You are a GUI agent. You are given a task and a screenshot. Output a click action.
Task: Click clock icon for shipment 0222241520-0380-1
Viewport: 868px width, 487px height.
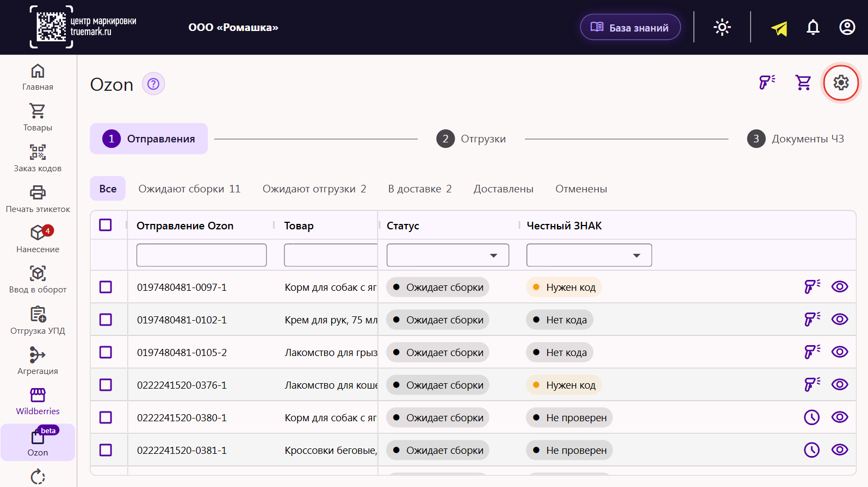pos(812,417)
